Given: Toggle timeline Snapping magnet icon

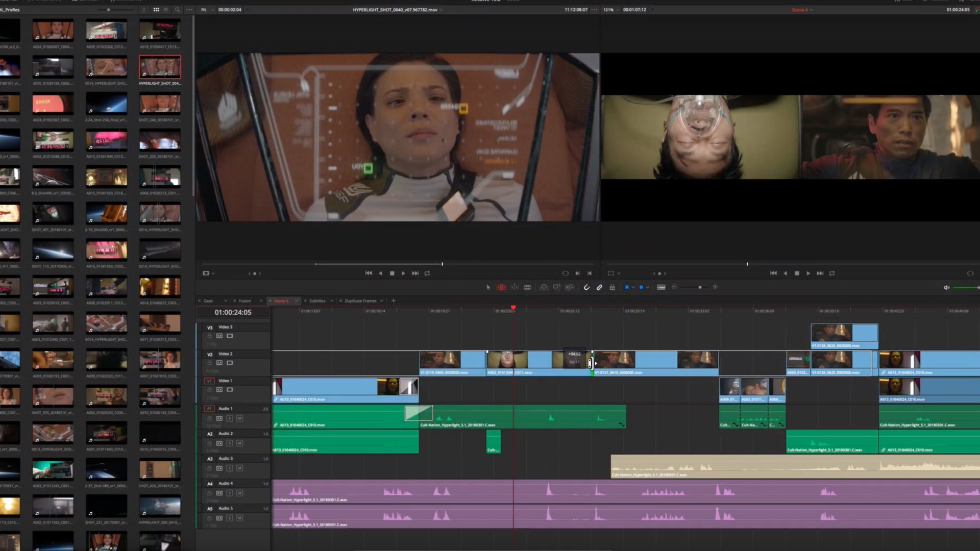Looking at the screenshot, I should [586, 287].
